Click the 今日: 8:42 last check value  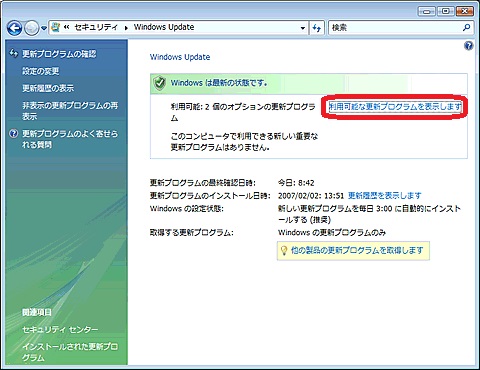296,183
